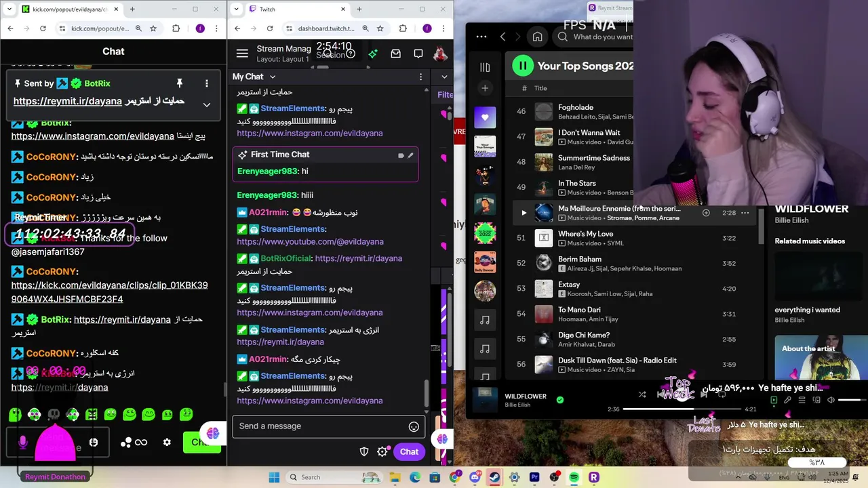Send message with Twitch purple Chat button
This screenshot has height=488, width=868.
(409, 451)
